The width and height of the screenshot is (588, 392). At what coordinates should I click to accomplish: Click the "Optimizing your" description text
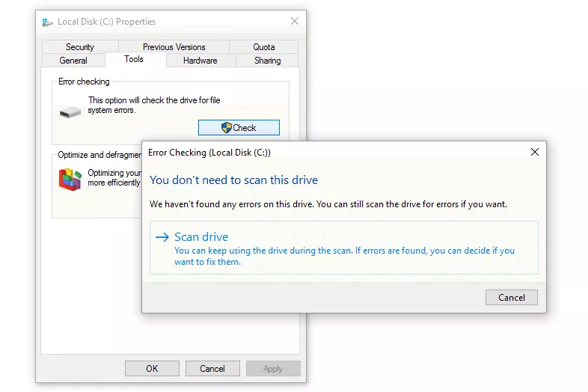(x=114, y=178)
